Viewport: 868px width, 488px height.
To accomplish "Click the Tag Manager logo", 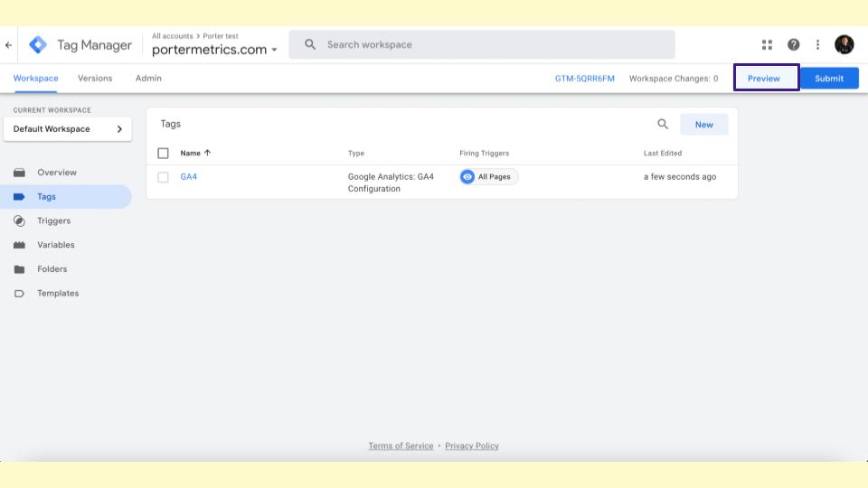I will [38, 45].
